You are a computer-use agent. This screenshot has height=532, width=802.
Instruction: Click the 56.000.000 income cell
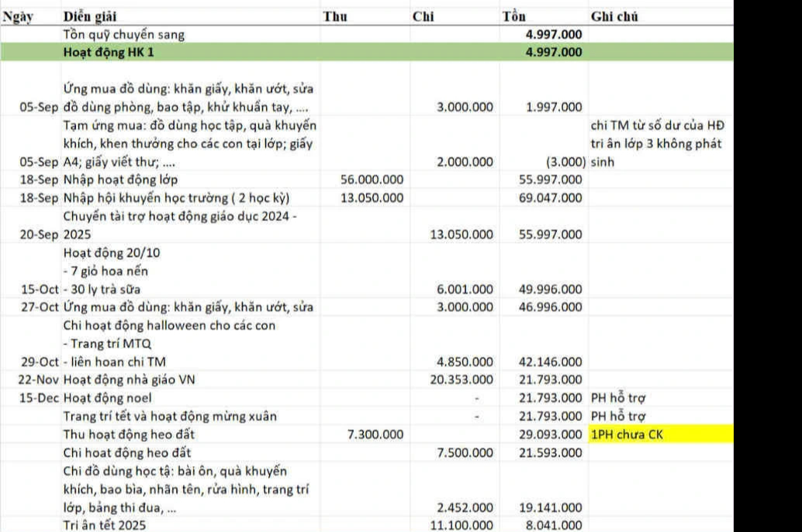372,180
